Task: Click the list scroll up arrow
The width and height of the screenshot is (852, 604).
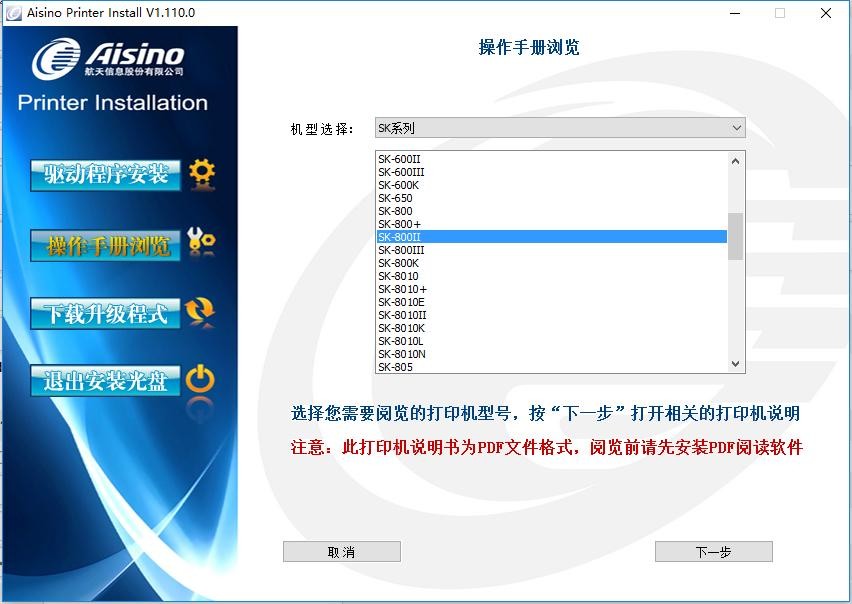Action: [736, 161]
